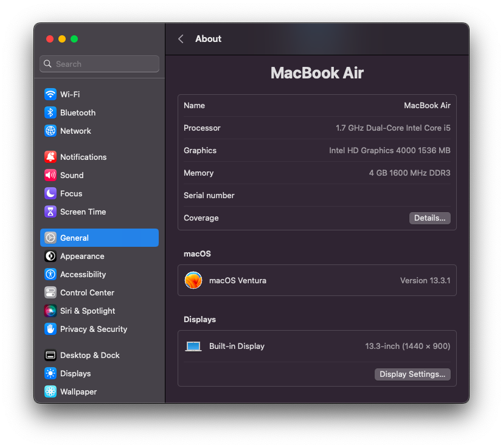Click the large MacBook Air heading

coord(317,73)
